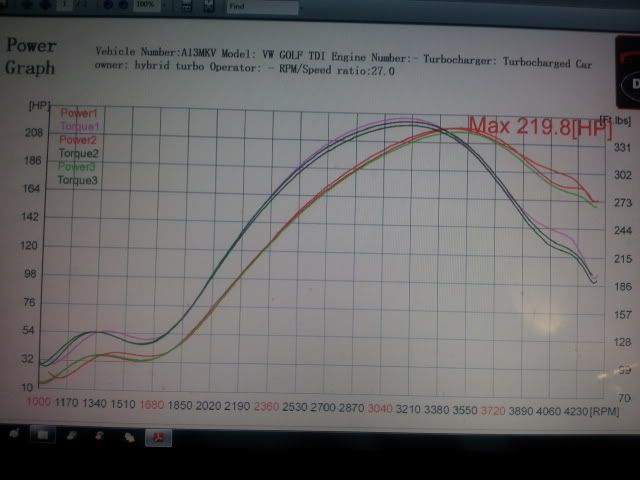
Task: Click inside the Find search field
Action: [x=262, y=6]
